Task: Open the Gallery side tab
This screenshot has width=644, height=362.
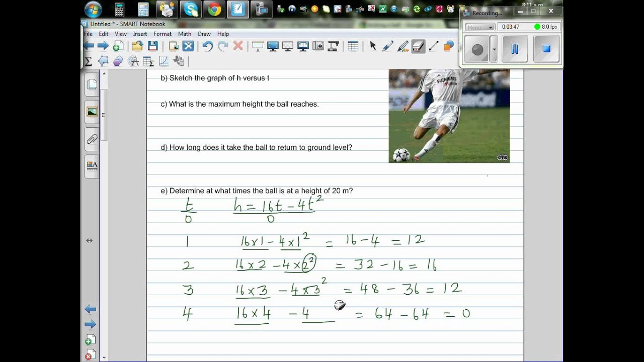Action: (x=92, y=112)
